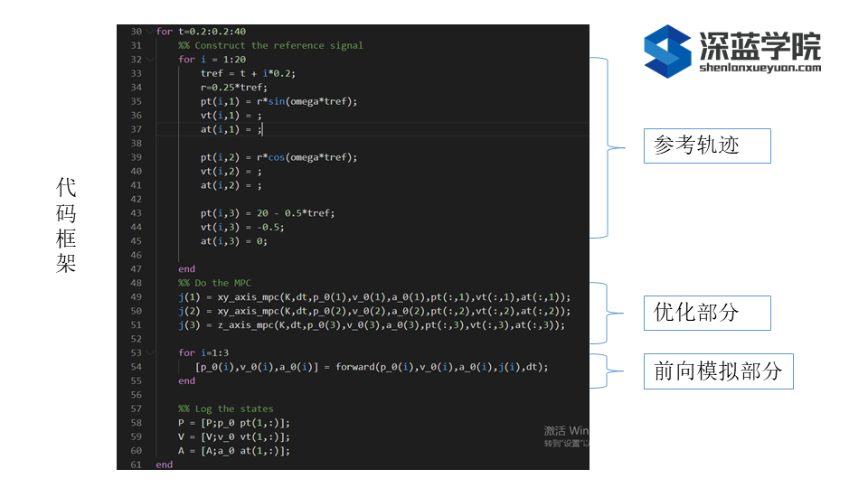Click the final 'end' keyword on line 61

(165, 465)
